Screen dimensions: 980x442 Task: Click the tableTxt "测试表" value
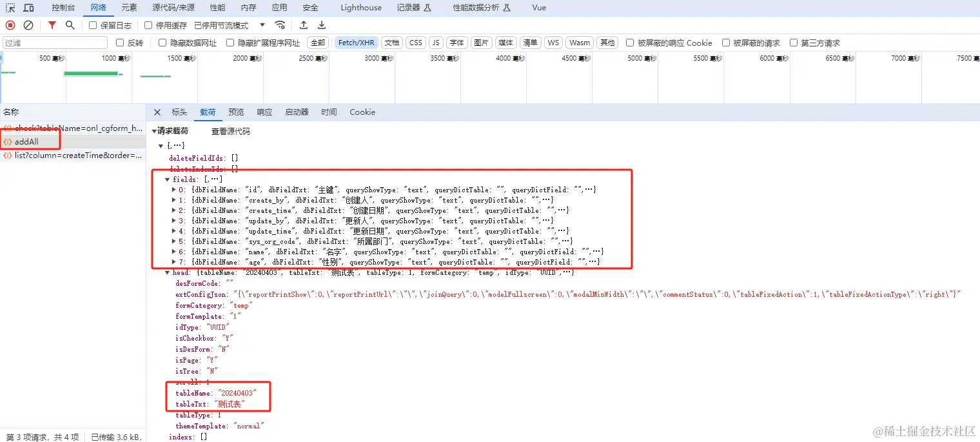pos(230,405)
